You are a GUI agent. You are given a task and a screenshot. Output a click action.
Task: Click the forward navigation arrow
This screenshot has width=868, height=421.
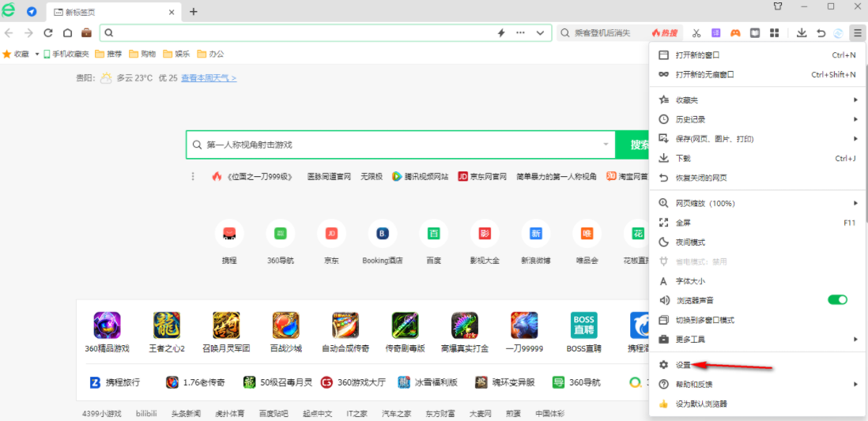click(28, 33)
